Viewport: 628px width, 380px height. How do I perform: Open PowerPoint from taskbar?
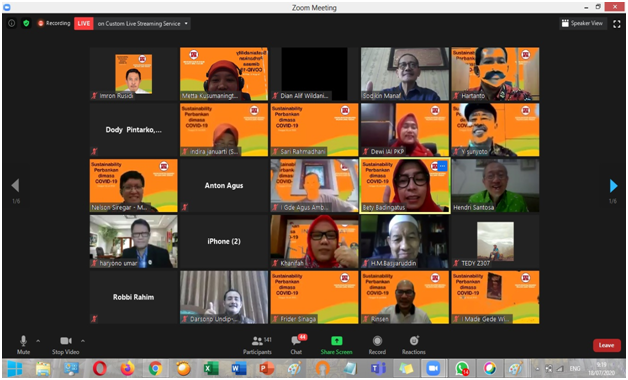(267, 368)
